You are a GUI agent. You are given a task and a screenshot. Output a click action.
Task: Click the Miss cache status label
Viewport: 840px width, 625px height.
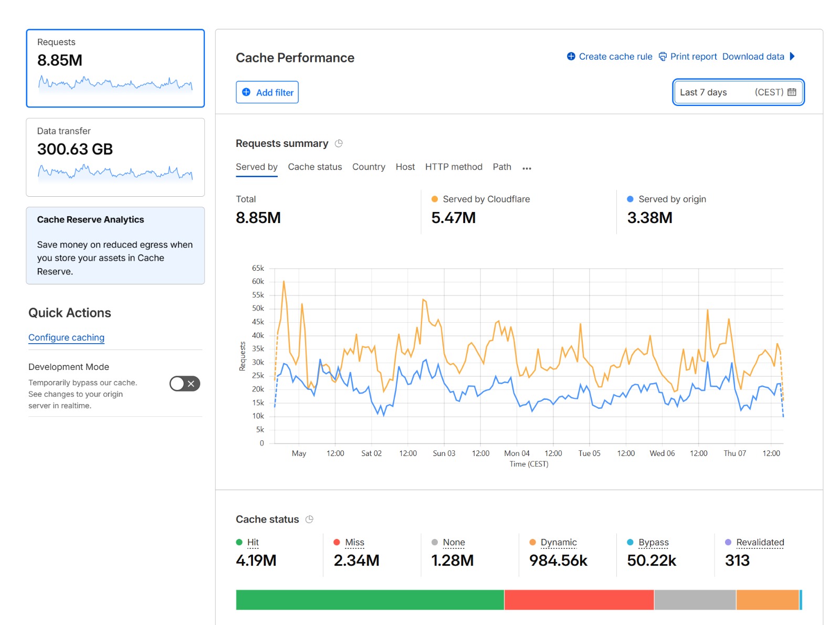[x=355, y=543]
